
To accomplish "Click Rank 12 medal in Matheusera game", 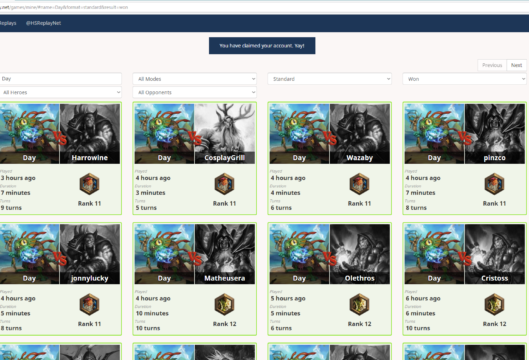I will click(x=224, y=304).
